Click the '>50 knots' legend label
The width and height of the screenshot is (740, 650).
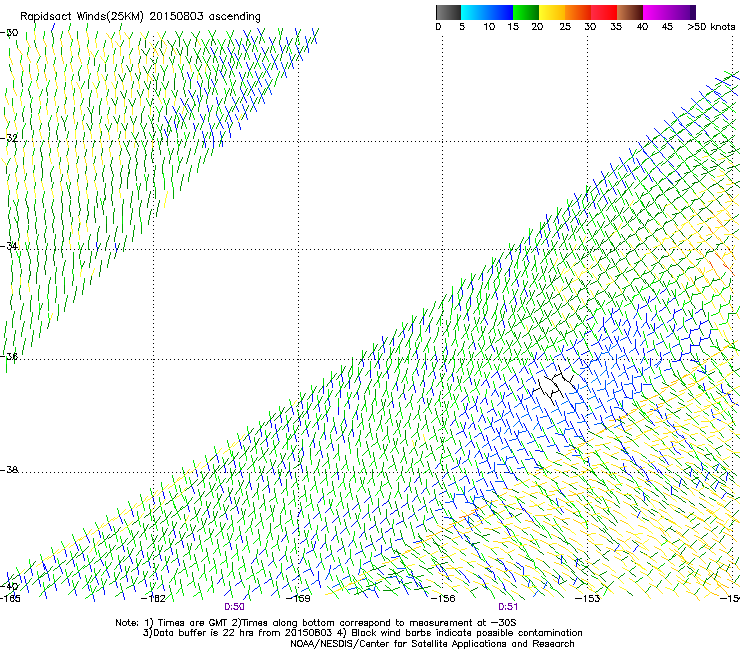click(x=711, y=27)
